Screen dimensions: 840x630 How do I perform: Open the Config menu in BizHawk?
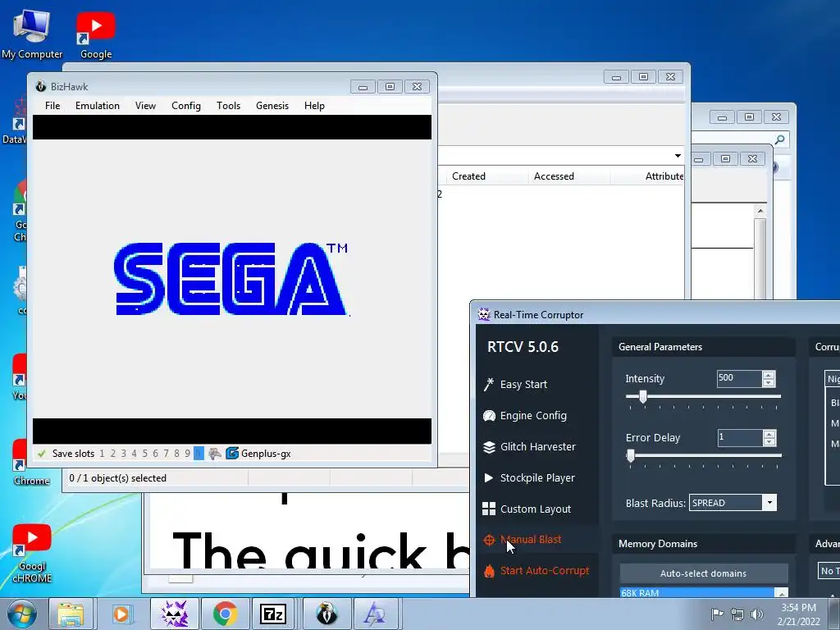[x=186, y=106]
